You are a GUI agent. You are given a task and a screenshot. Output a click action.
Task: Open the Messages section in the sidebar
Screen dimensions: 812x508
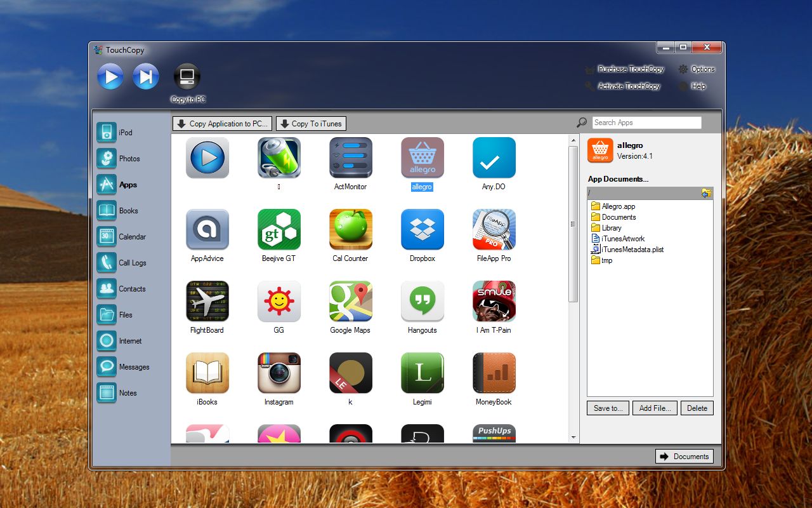(x=124, y=366)
